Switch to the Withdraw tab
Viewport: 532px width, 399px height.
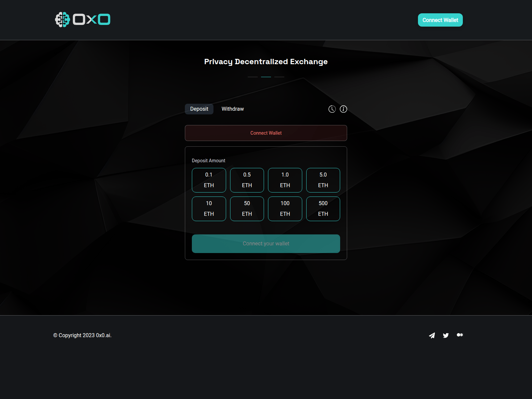point(232,109)
